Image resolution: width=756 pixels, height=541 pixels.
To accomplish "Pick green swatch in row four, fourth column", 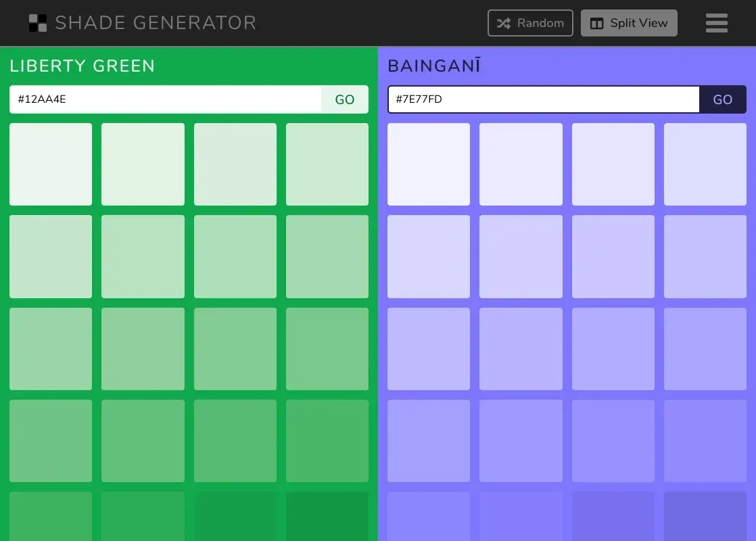I will click(327, 441).
